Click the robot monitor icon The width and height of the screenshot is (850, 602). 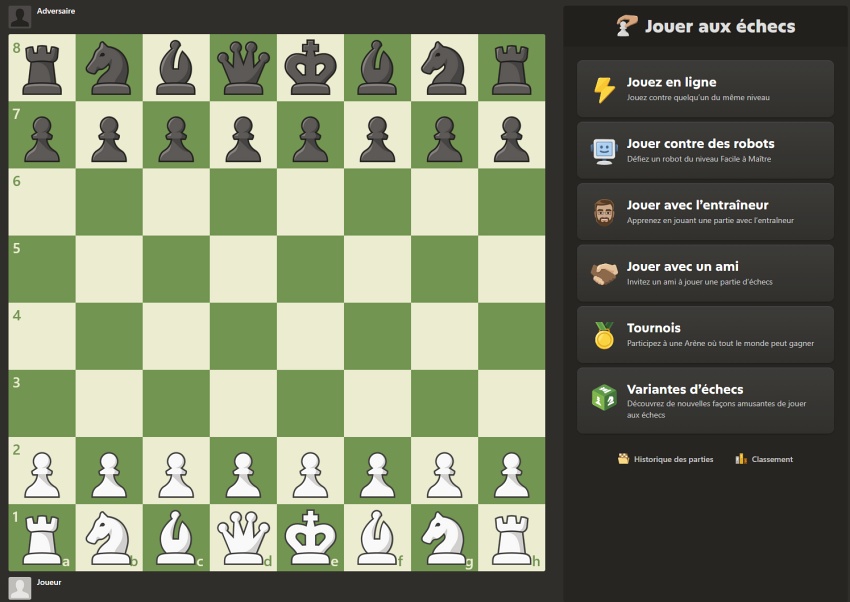[x=604, y=152]
